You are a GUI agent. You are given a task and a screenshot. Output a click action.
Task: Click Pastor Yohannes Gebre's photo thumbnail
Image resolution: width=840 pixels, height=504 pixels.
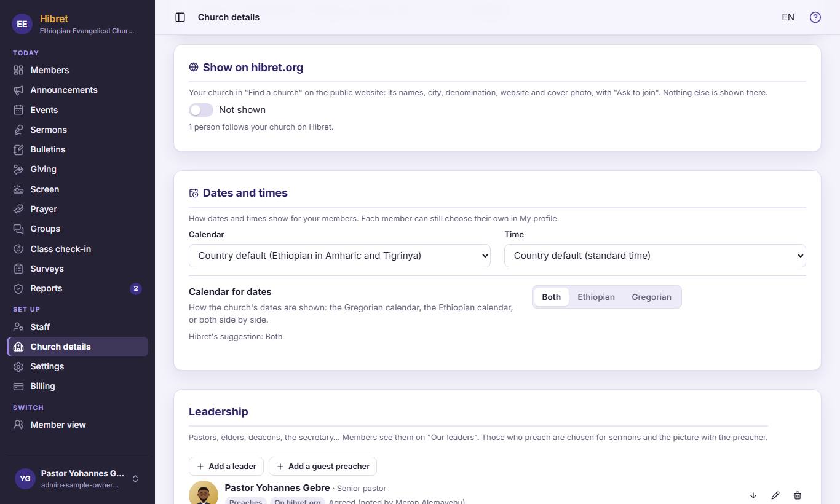pyautogui.click(x=204, y=492)
